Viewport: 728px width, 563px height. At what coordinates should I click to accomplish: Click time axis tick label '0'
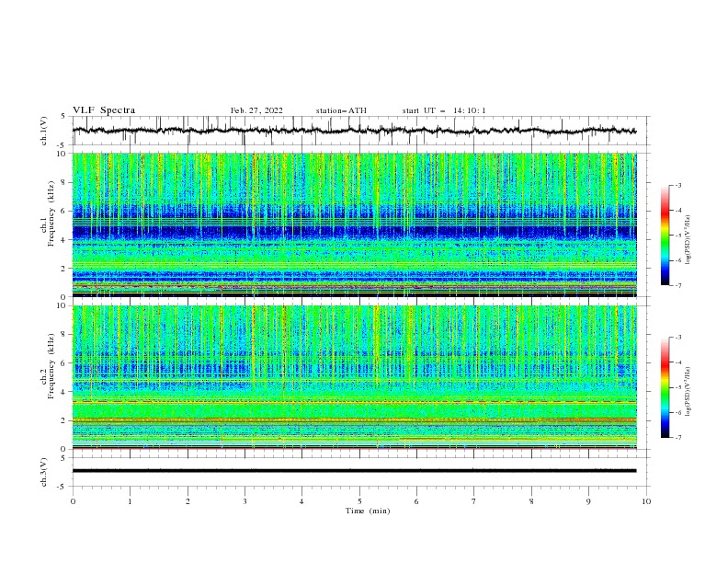[x=73, y=501]
